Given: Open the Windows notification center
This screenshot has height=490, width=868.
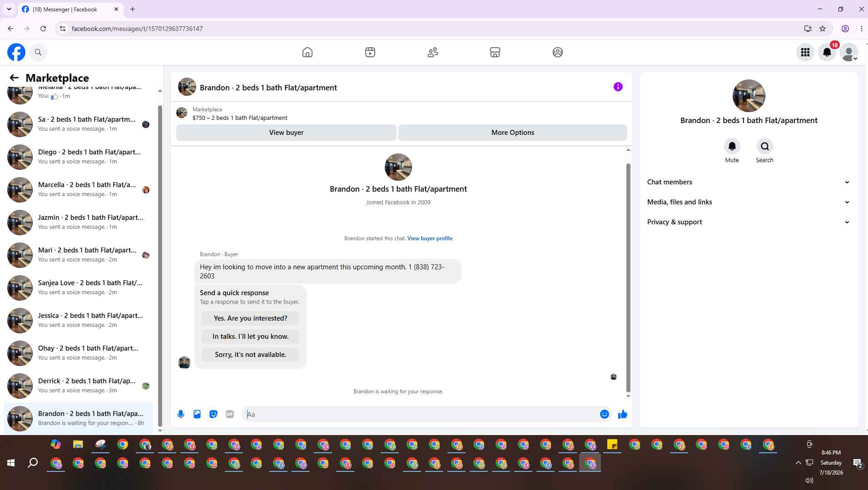Looking at the screenshot, I should click(858, 463).
